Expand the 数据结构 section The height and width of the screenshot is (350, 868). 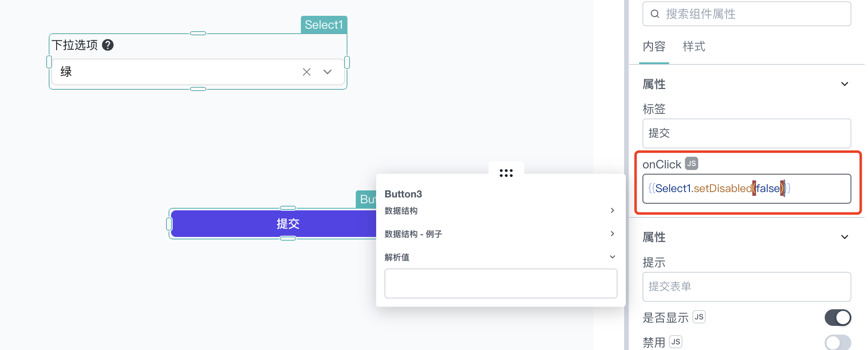click(500, 211)
